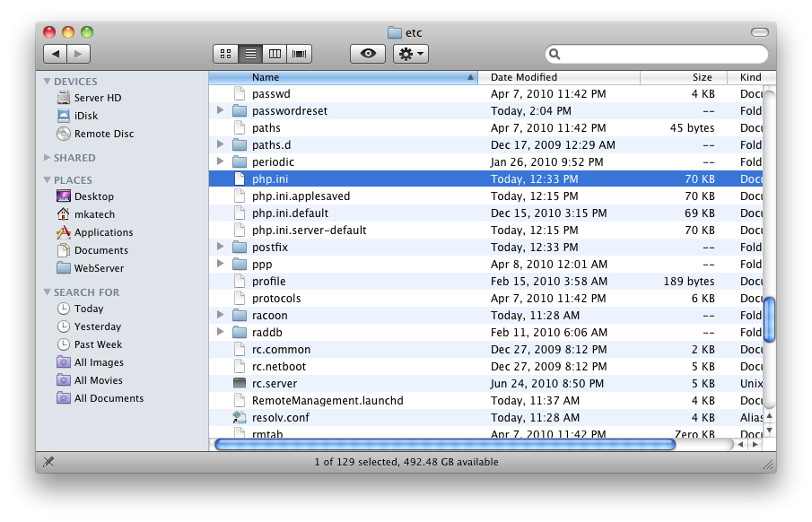Go back with the left arrow button
This screenshot has height=522, width=812.
55,54
